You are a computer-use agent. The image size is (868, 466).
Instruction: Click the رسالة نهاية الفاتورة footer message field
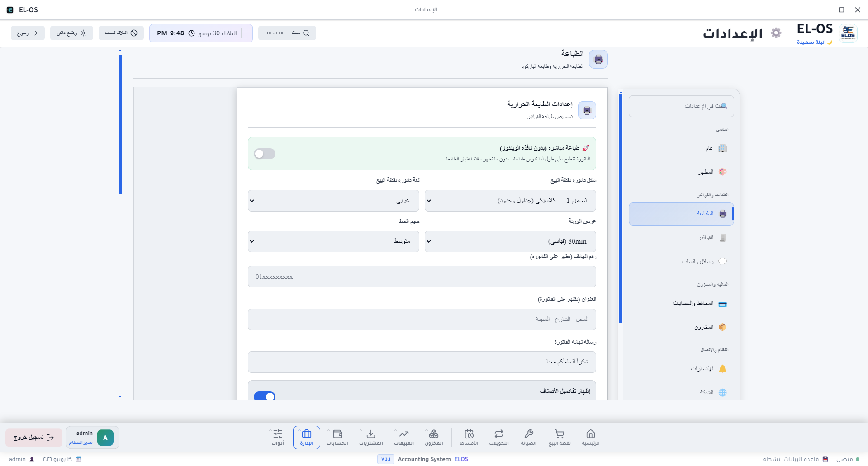[x=422, y=362]
